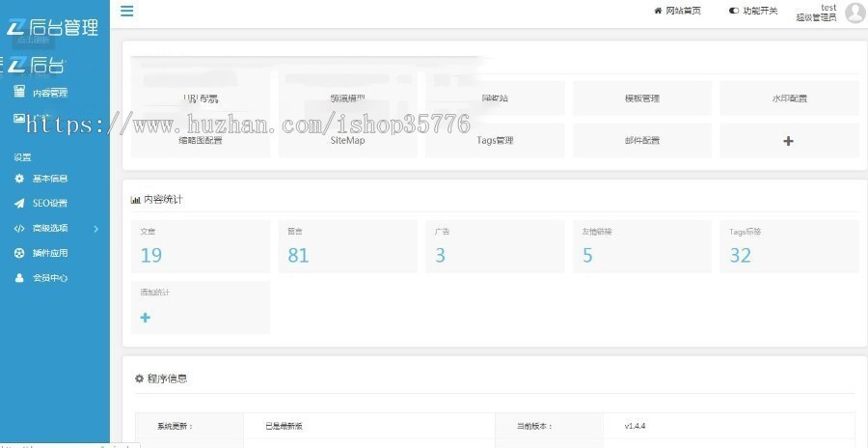
Task: Click the 已是最新版 status cell
Action: coord(284,427)
